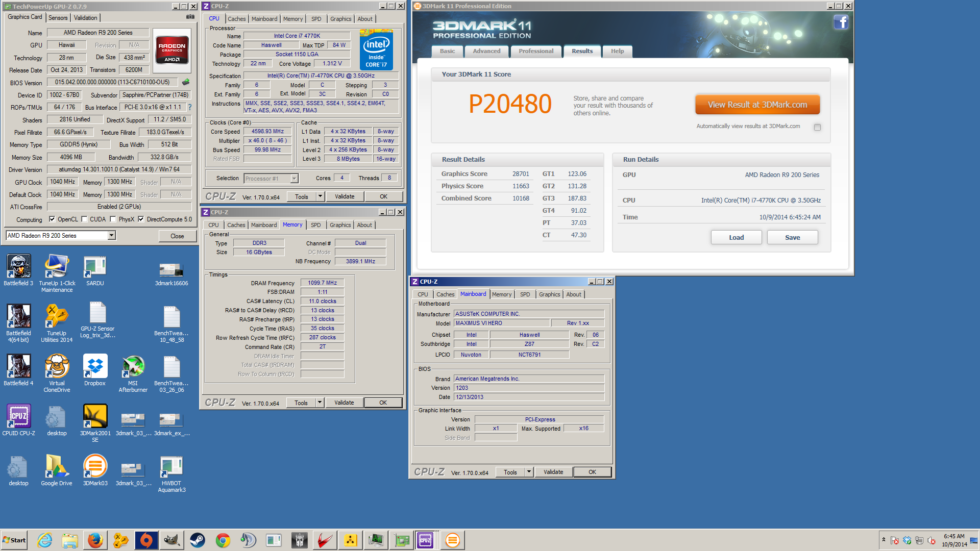980x551 pixels.
Task: Expand Tools dropdown arrow in Mainboard tab window
Action: coord(529,472)
